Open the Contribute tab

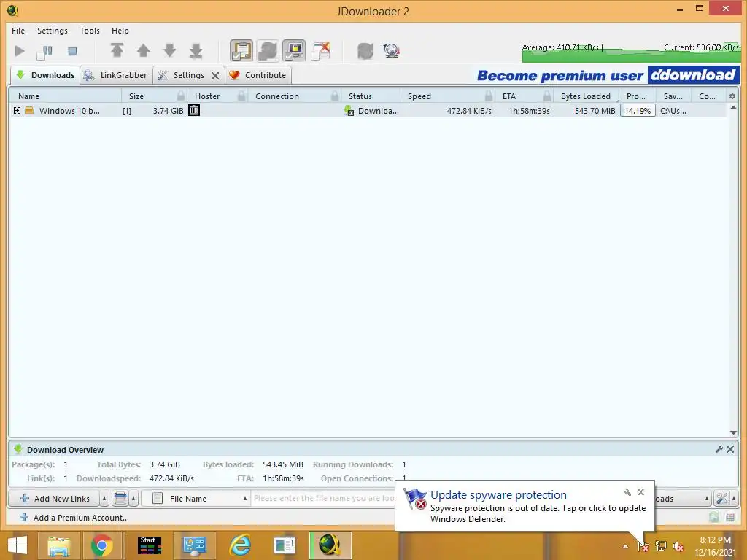(x=258, y=75)
